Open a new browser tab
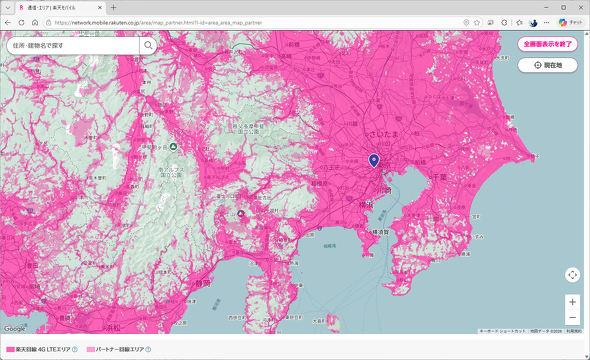 point(113,8)
